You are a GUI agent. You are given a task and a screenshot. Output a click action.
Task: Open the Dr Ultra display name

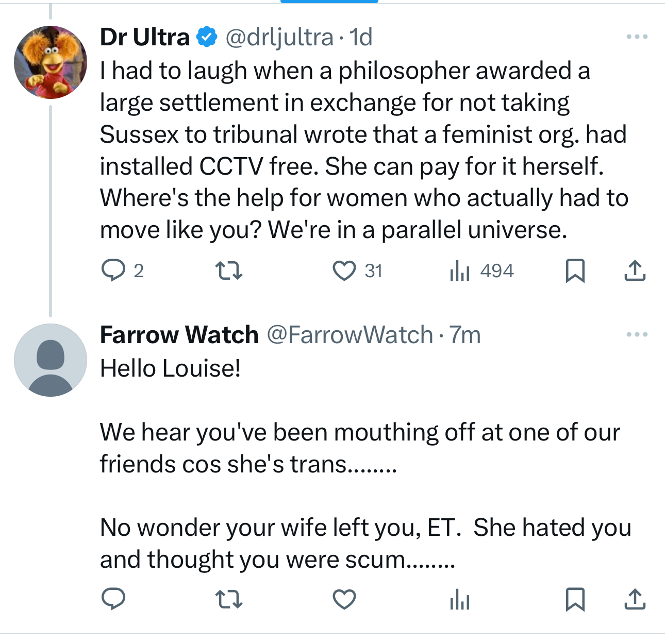[x=145, y=37]
